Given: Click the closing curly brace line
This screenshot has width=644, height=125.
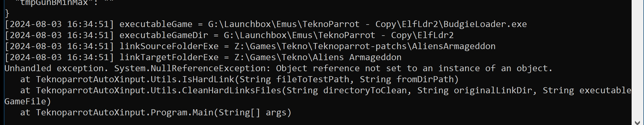Looking at the screenshot, I should 7,13.
